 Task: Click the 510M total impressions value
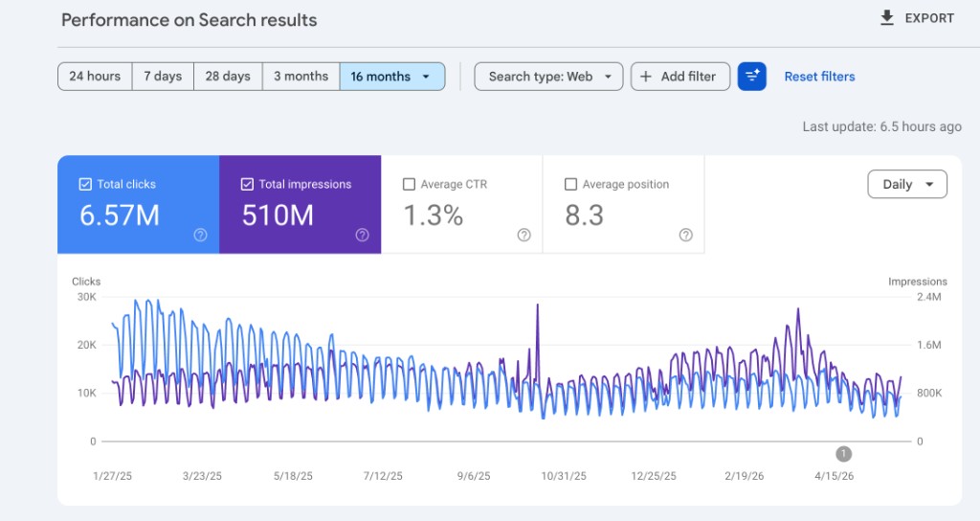278,215
